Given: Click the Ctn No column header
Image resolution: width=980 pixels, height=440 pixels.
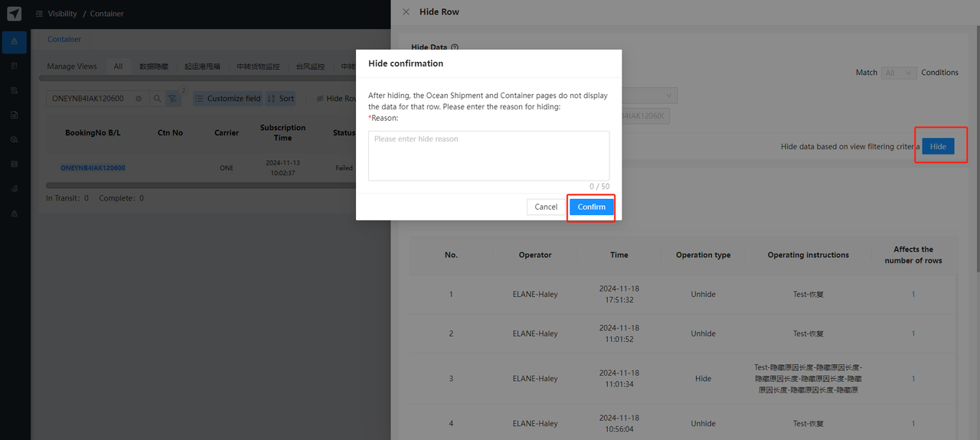Looking at the screenshot, I should click(170, 133).
